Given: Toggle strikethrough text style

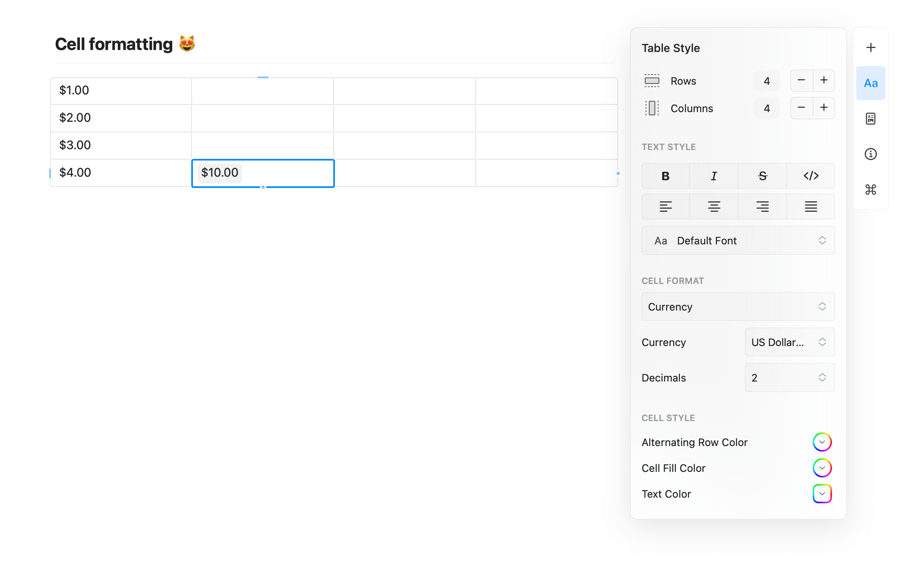Looking at the screenshot, I should pos(762,176).
